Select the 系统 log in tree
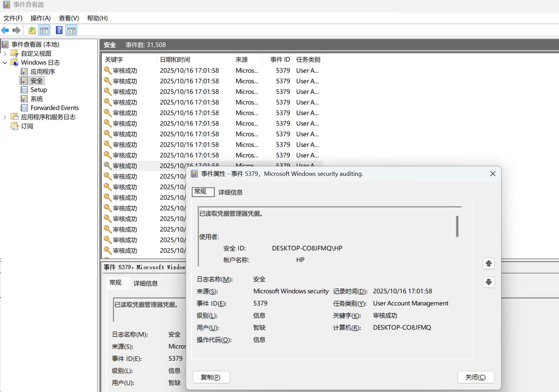 [x=36, y=99]
